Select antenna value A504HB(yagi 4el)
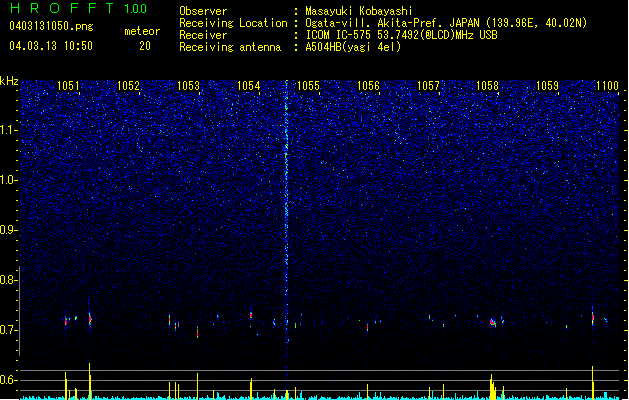Screen dimensions: 629x400 click(x=353, y=47)
